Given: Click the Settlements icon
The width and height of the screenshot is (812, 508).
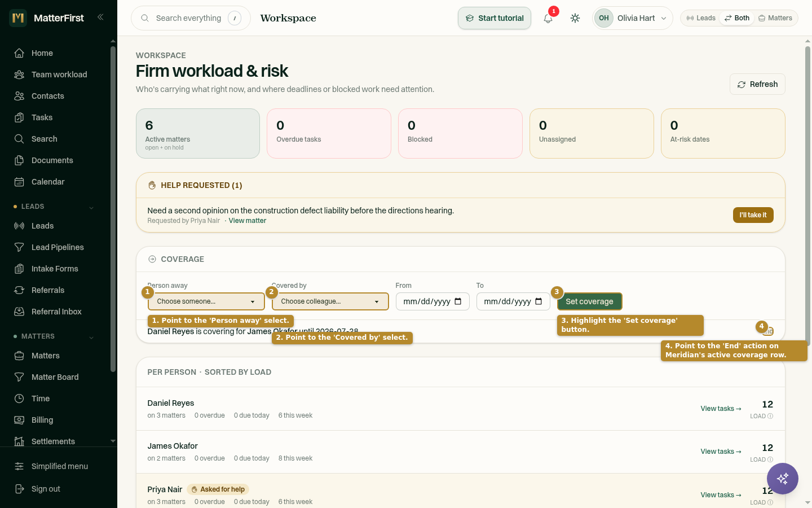Looking at the screenshot, I should click(19, 441).
